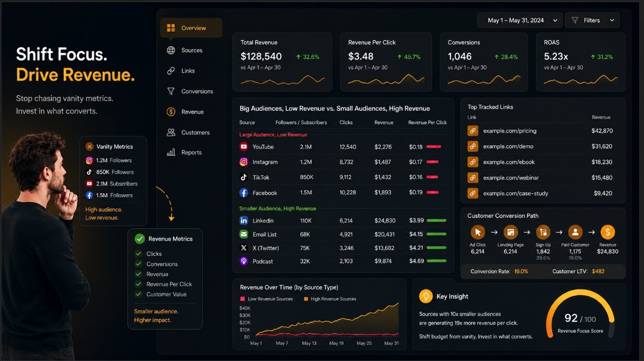Toggle the Conversions checkmark in Revenue Metrics
The height and width of the screenshot is (361, 644).
click(x=138, y=264)
